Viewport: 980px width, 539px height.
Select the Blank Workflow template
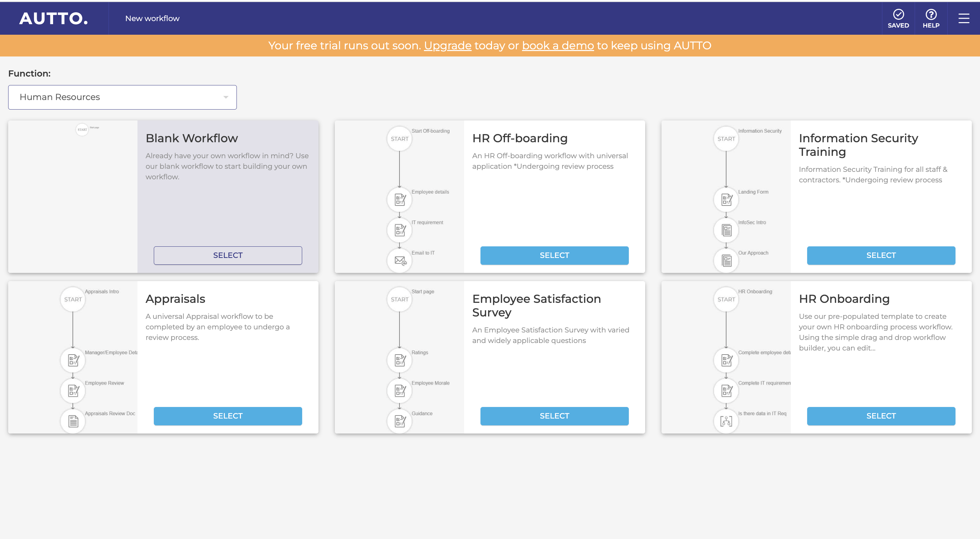click(x=228, y=255)
